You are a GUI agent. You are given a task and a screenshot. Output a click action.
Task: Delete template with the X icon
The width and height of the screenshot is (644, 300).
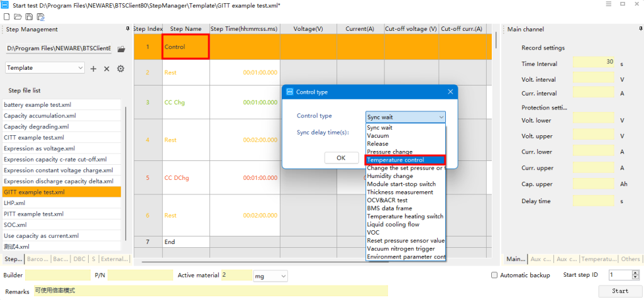[x=106, y=69]
